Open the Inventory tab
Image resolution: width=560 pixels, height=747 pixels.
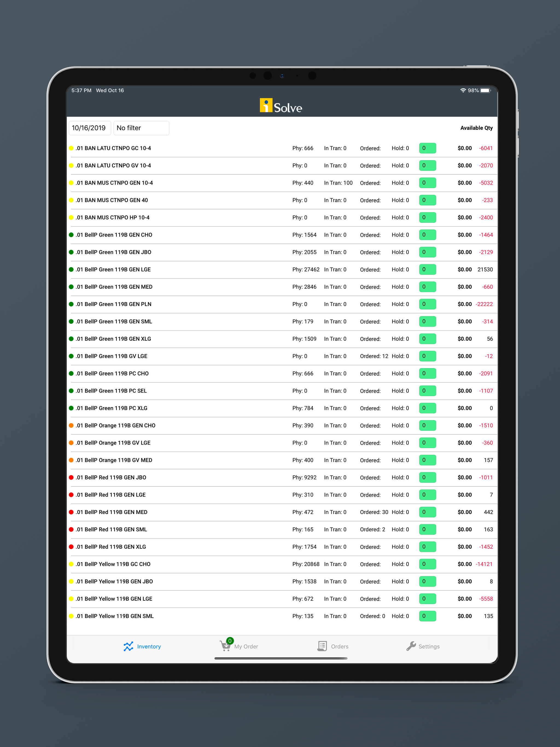(142, 646)
